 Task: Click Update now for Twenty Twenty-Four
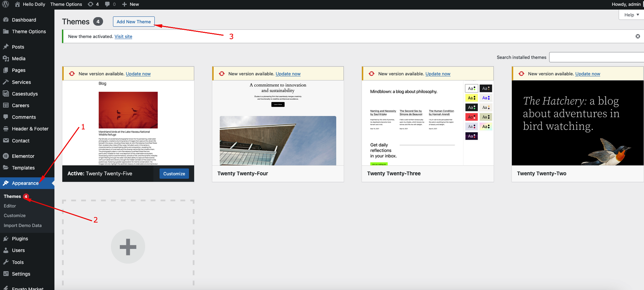[x=288, y=74]
